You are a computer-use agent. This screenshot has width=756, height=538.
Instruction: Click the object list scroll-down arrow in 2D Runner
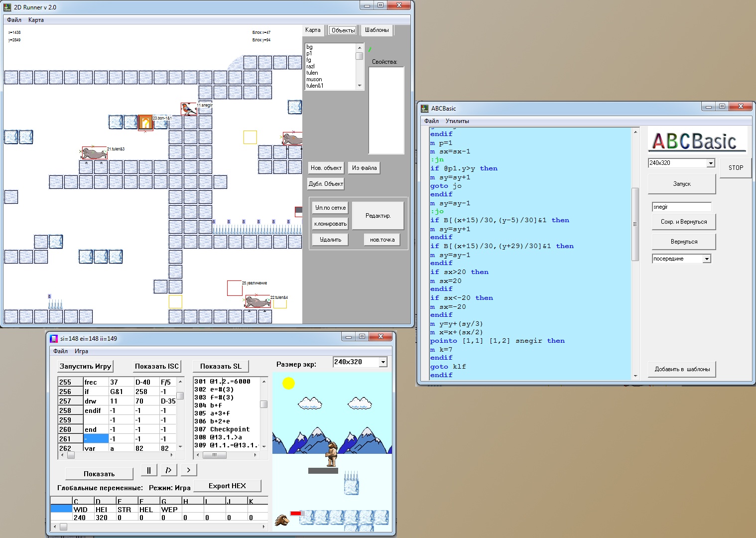[x=360, y=86]
